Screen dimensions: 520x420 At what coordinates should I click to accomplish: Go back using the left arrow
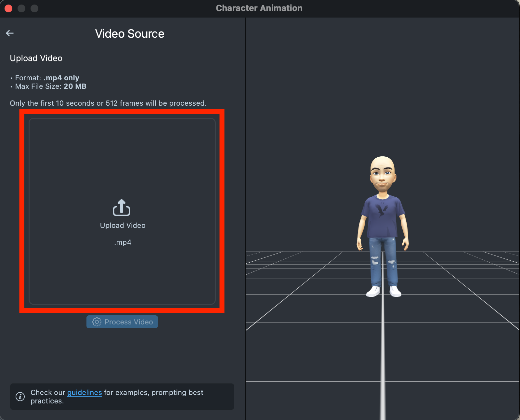tap(10, 33)
